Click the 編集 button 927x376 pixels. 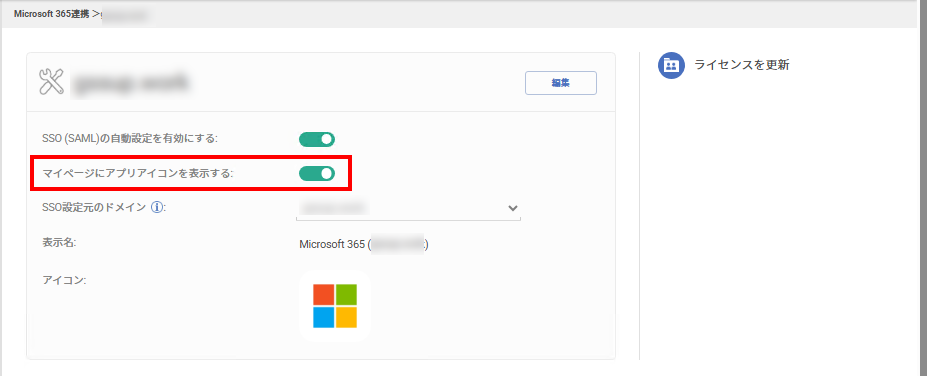560,83
